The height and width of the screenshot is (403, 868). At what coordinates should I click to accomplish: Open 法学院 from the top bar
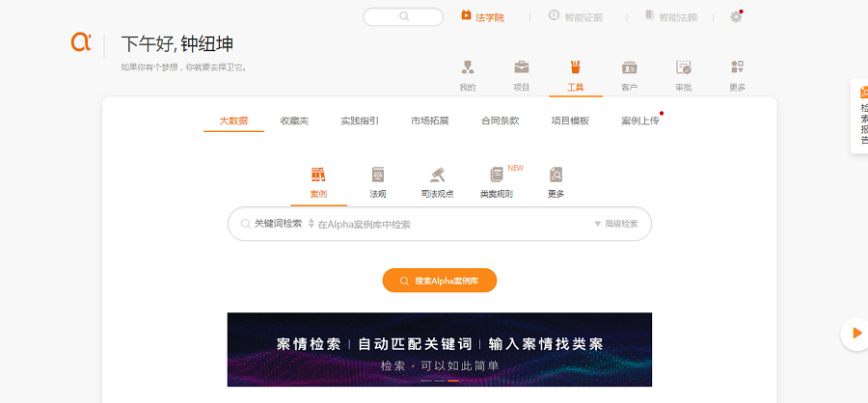click(x=483, y=16)
